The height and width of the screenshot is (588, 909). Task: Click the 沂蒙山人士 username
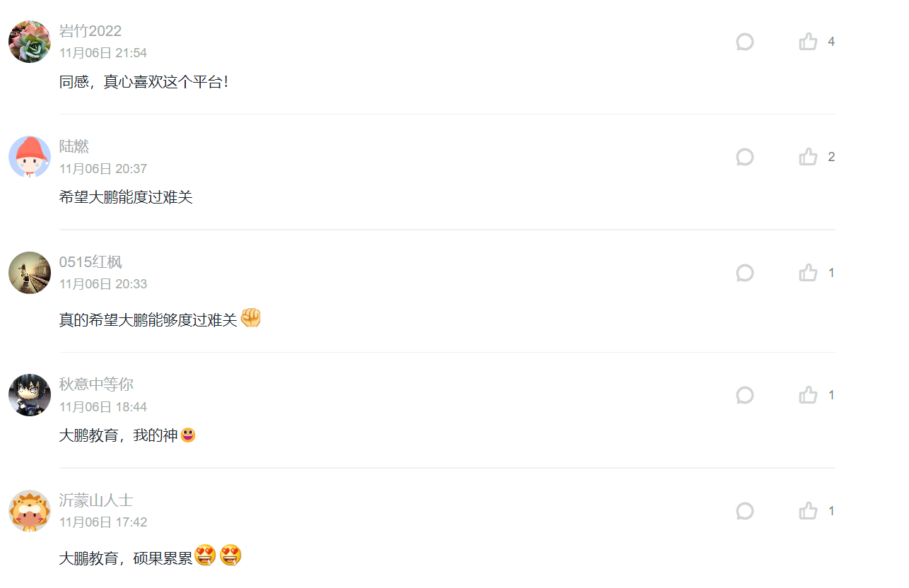pyautogui.click(x=96, y=500)
